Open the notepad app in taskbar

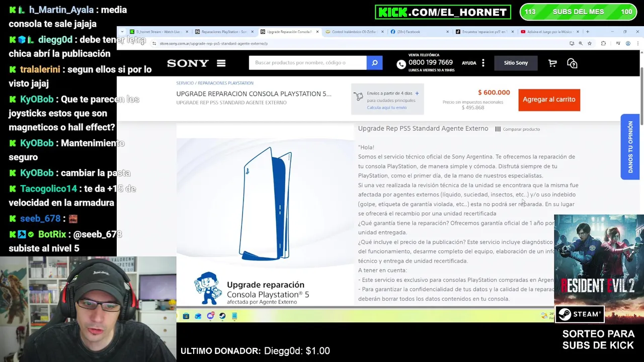[234, 316]
